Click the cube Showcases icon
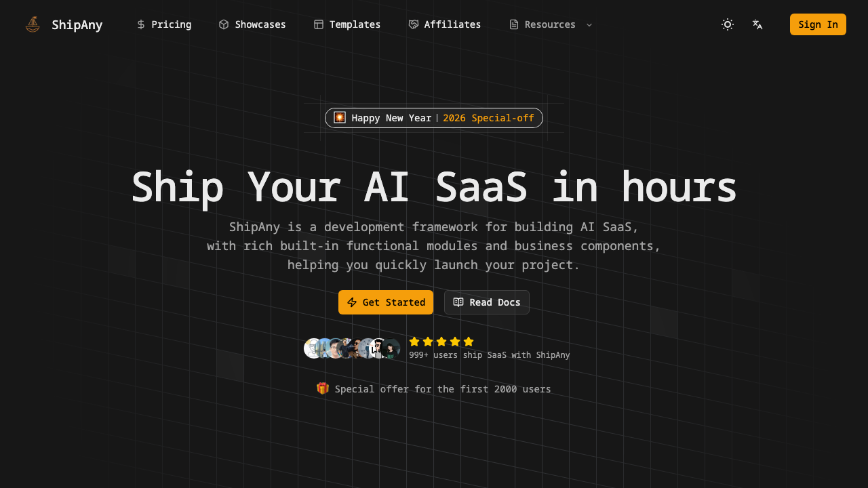Screen dimensions: 868x488 pyautogui.click(x=224, y=24)
